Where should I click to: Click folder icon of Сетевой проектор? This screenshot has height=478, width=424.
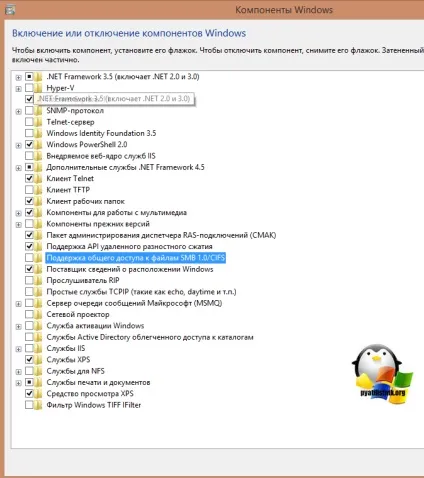(x=38, y=315)
